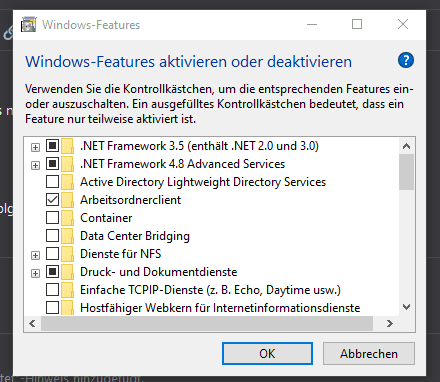
Task: Click folder icon next to Data Center Bridging
Action: point(67,236)
